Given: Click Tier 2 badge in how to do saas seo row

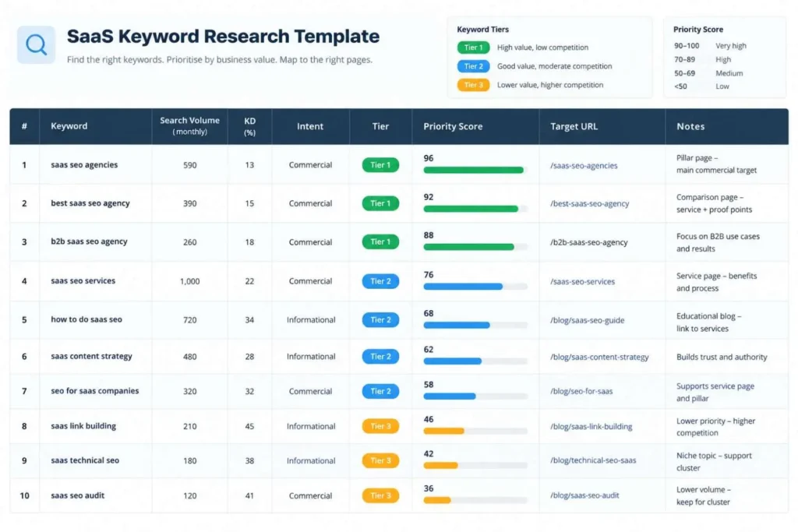Looking at the screenshot, I should coord(380,320).
